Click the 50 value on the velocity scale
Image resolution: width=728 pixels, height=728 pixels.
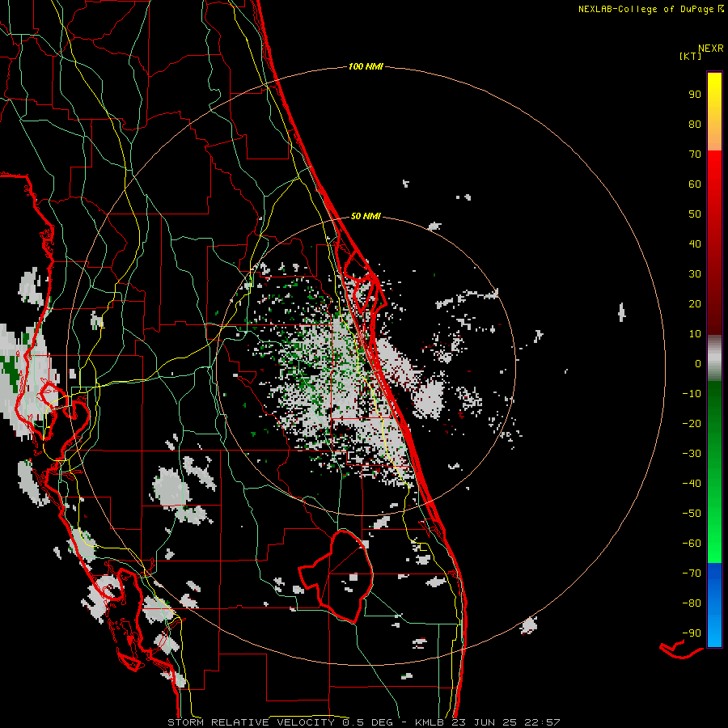(695, 214)
